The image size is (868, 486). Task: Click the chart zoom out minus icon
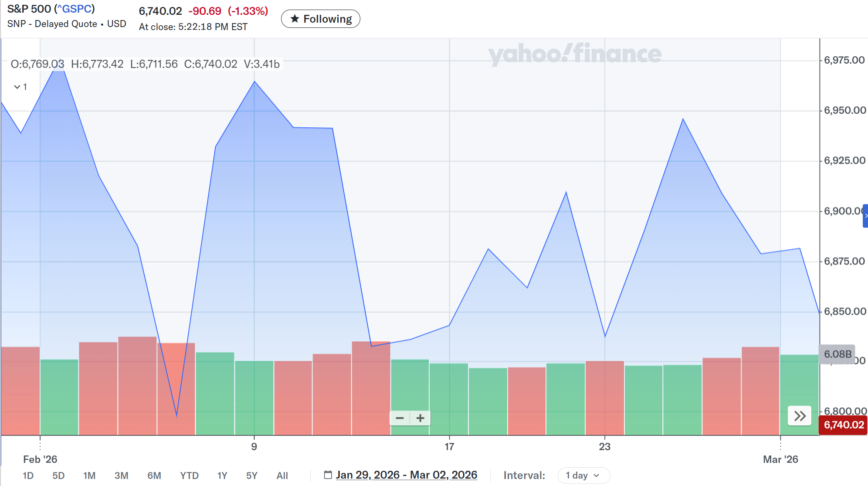[x=400, y=418]
